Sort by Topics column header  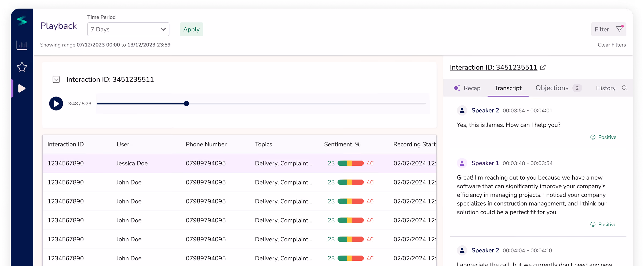(264, 144)
